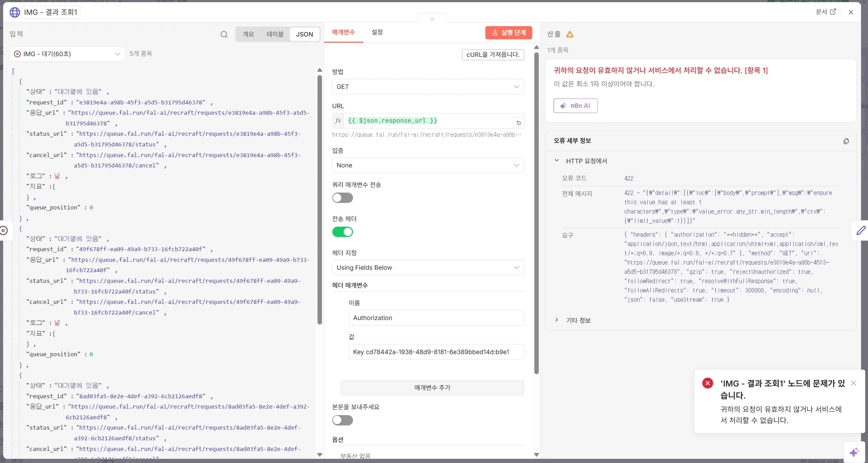
Task: Open the AI assistant sparkle icon bottom right
Action: point(854,452)
